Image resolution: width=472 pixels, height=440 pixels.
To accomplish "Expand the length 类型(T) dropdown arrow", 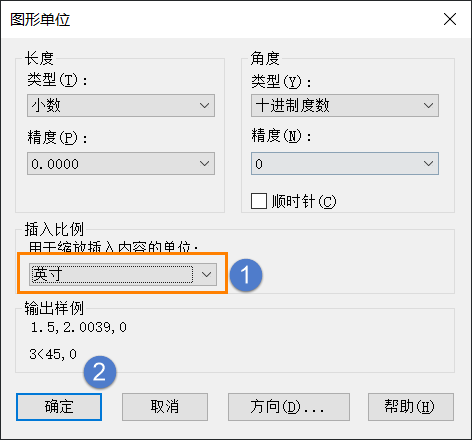I will coord(204,106).
